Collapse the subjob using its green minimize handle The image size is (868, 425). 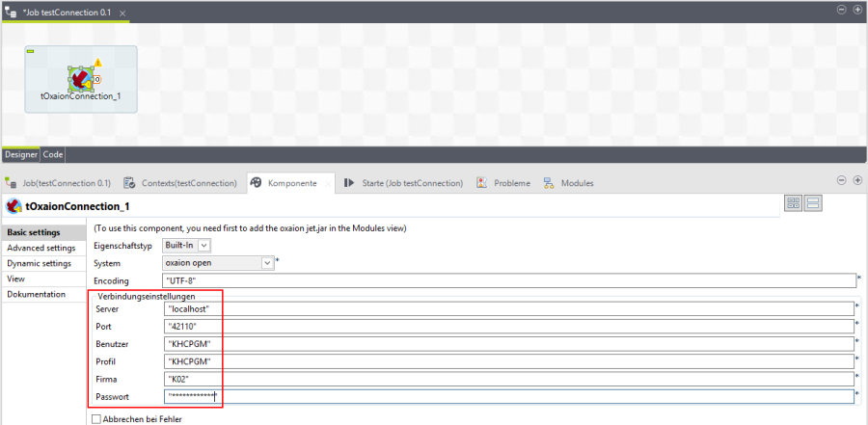click(x=31, y=50)
